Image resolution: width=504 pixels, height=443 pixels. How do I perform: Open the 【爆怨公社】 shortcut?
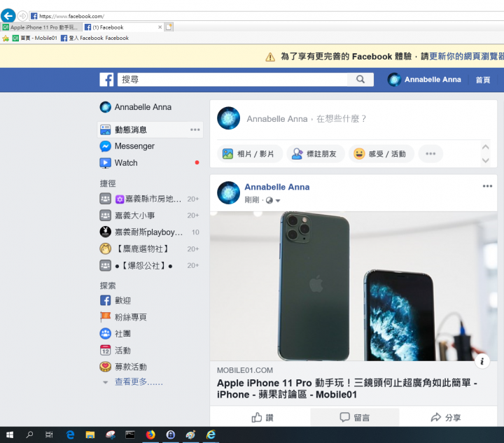click(x=150, y=265)
